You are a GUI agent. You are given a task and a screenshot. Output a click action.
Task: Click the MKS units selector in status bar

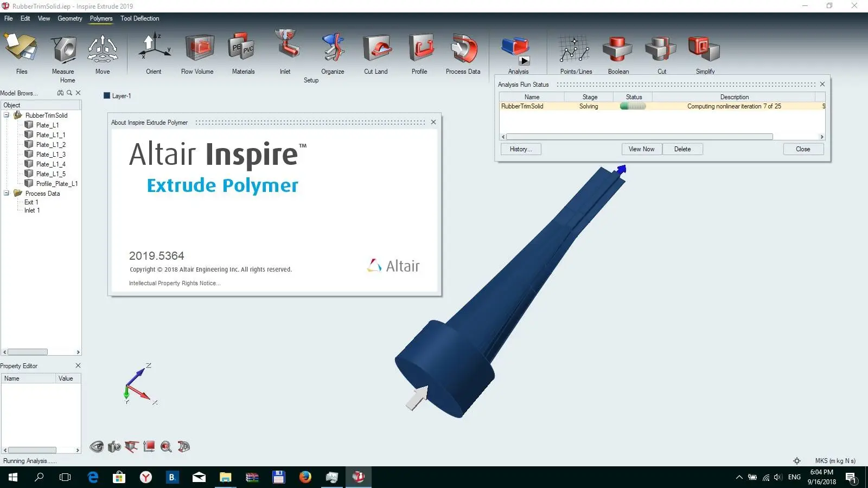[x=835, y=461]
